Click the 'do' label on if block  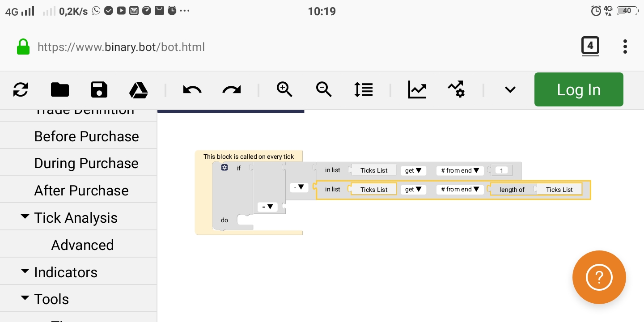(225, 220)
